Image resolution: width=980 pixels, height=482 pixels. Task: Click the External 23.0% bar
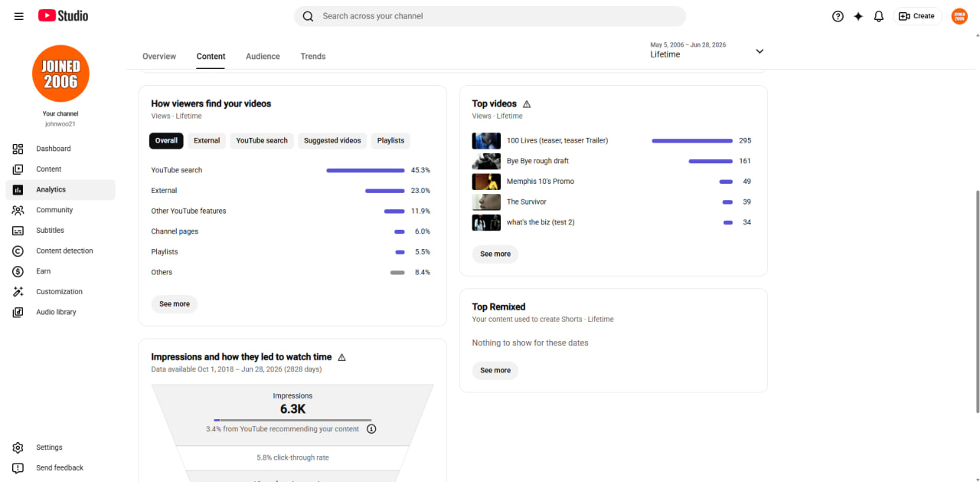click(384, 191)
